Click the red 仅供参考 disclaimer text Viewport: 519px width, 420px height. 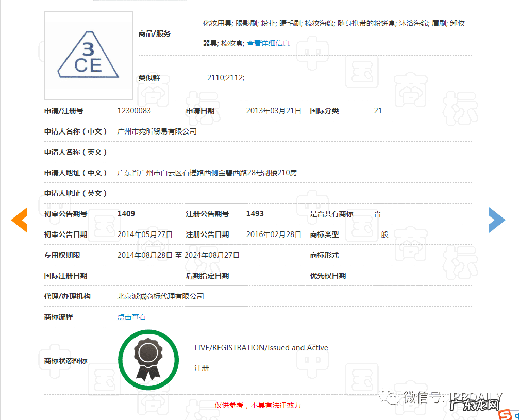click(x=258, y=405)
